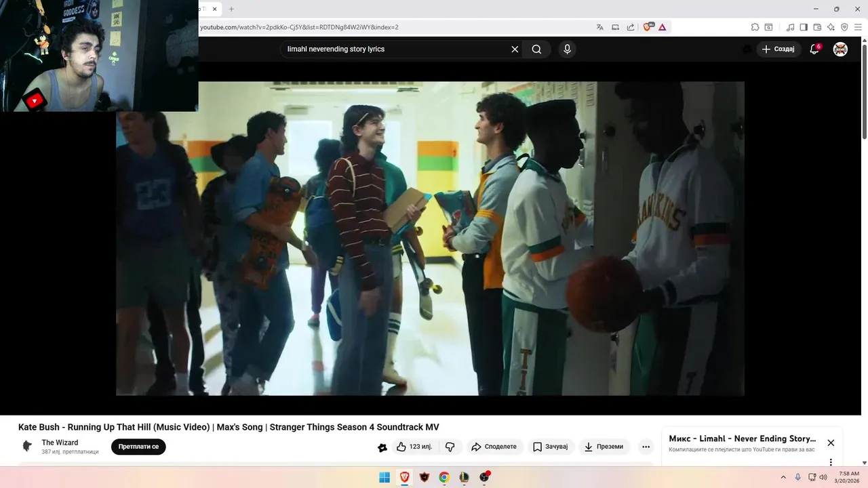
Task: Open the Windows Start button
Action: (384, 477)
